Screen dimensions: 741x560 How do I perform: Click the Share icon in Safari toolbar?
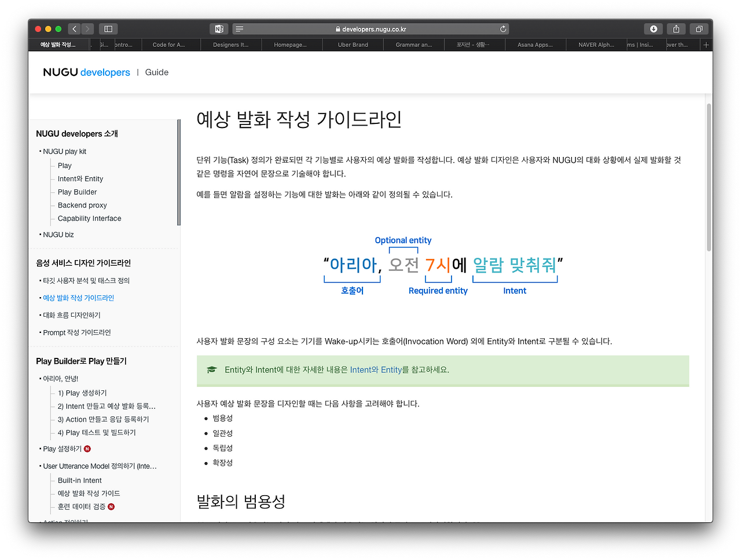pyautogui.click(x=676, y=28)
